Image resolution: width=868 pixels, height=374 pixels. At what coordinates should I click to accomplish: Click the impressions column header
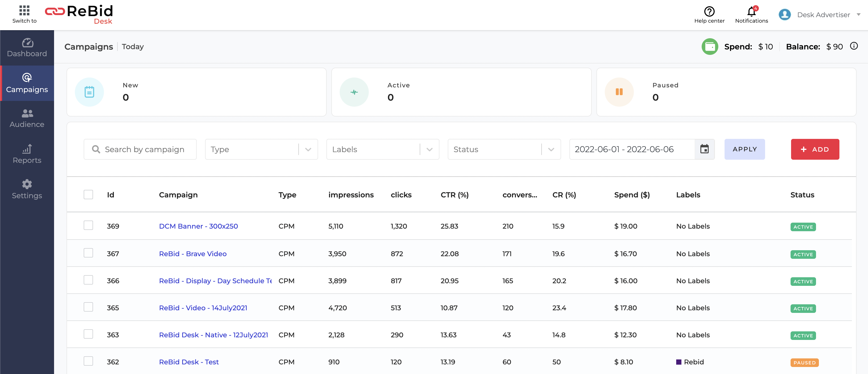(351, 195)
